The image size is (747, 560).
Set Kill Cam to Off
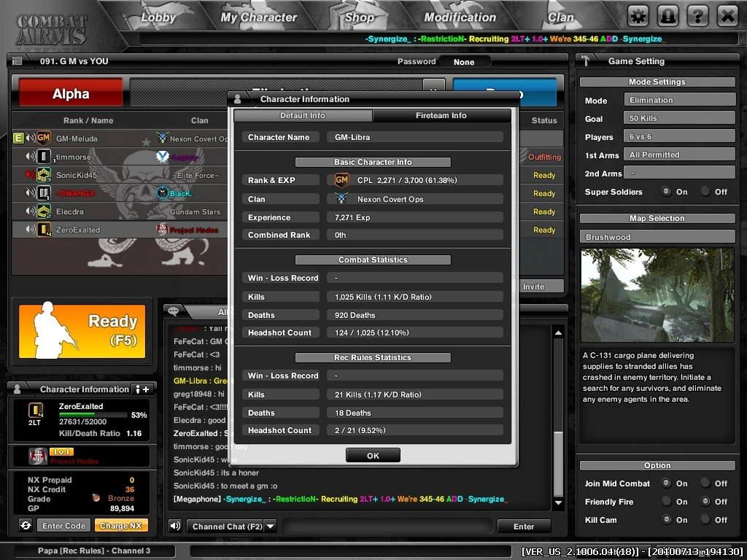(x=705, y=519)
